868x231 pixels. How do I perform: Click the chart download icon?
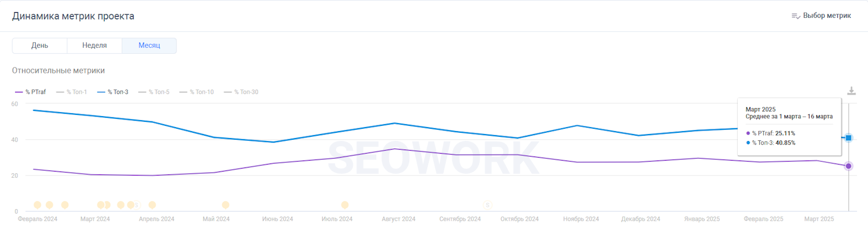pos(851,91)
